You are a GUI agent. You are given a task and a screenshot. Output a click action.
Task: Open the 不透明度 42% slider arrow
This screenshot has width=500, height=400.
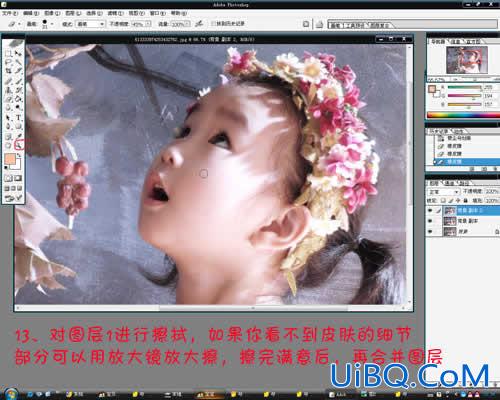(148, 24)
